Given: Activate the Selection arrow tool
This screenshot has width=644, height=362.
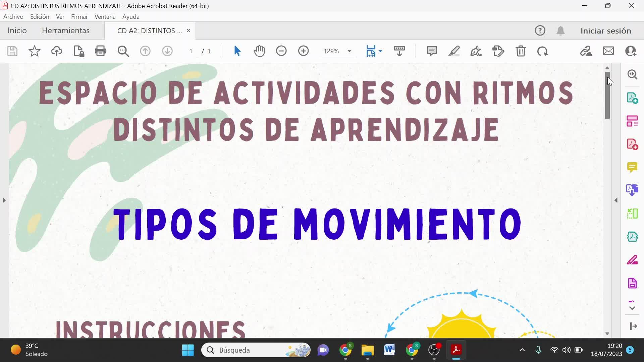Looking at the screenshot, I should (x=237, y=51).
